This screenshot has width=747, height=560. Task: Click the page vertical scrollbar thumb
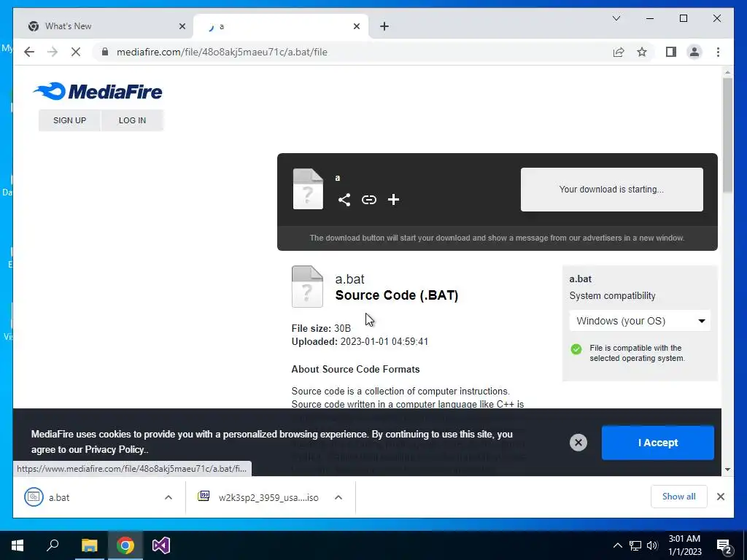point(727,134)
